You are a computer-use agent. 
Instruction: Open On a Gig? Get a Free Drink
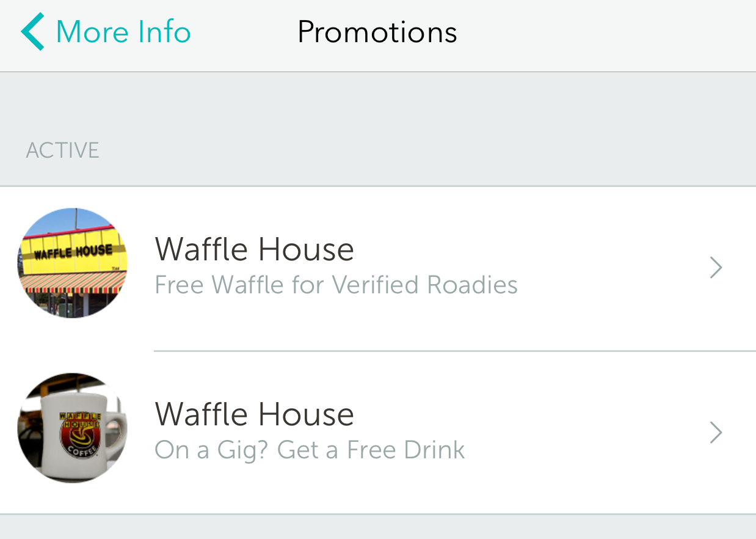click(310, 450)
